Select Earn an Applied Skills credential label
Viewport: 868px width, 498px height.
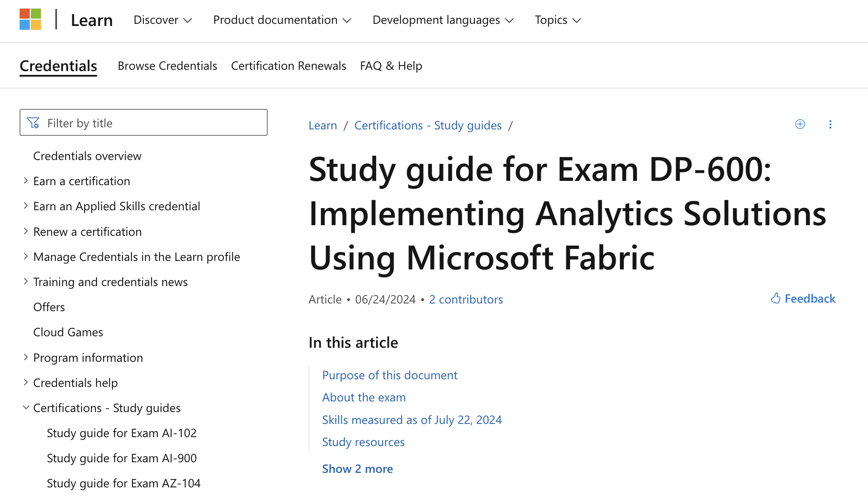(x=117, y=206)
